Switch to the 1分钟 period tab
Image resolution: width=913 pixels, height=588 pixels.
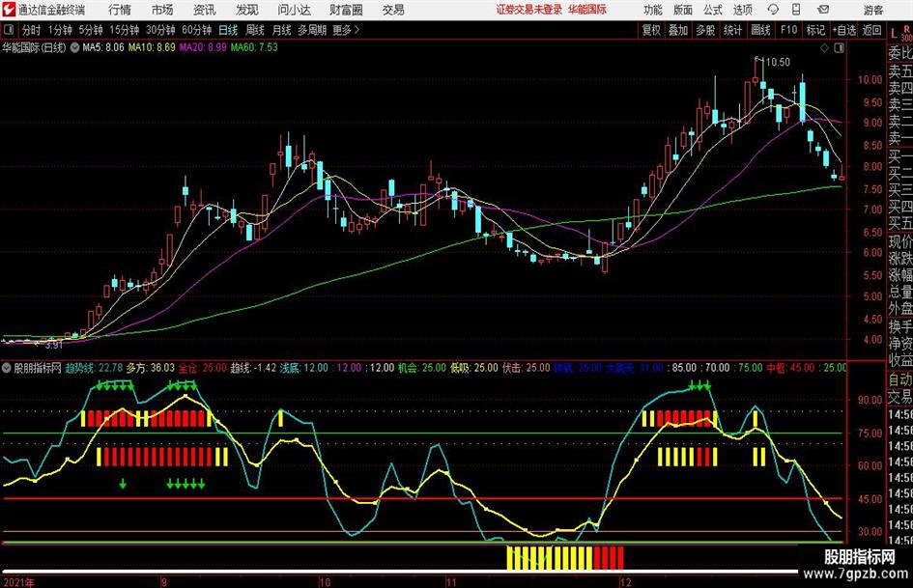pyautogui.click(x=59, y=30)
